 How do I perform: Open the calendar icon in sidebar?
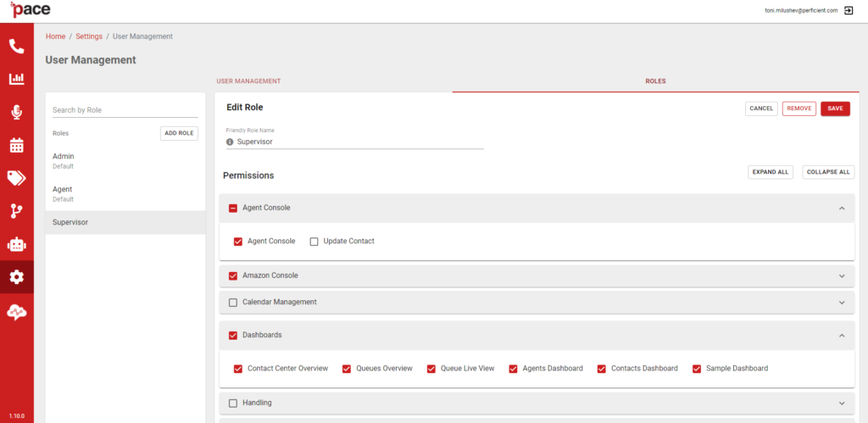17,145
